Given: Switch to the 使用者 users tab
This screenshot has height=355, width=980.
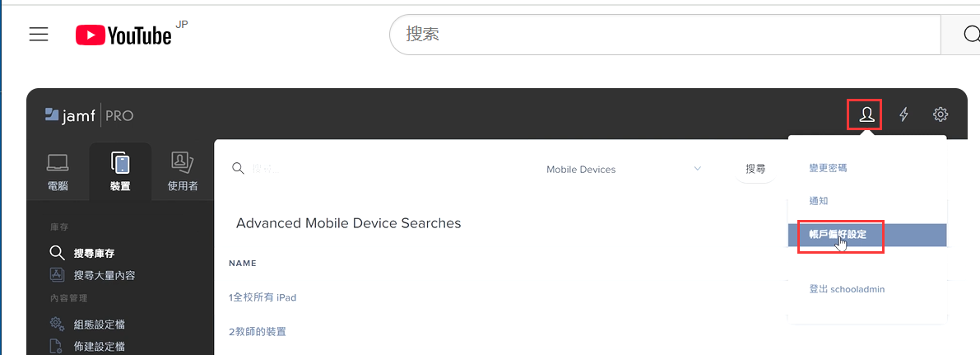Looking at the screenshot, I should (183, 171).
